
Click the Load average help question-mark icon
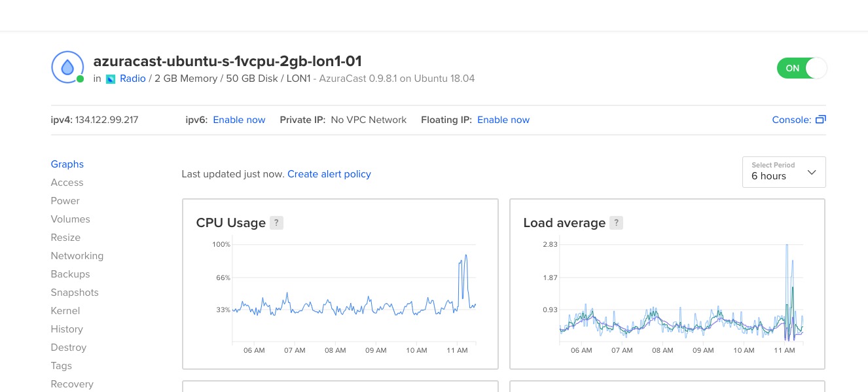pyautogui.click(x=616, y=223)
